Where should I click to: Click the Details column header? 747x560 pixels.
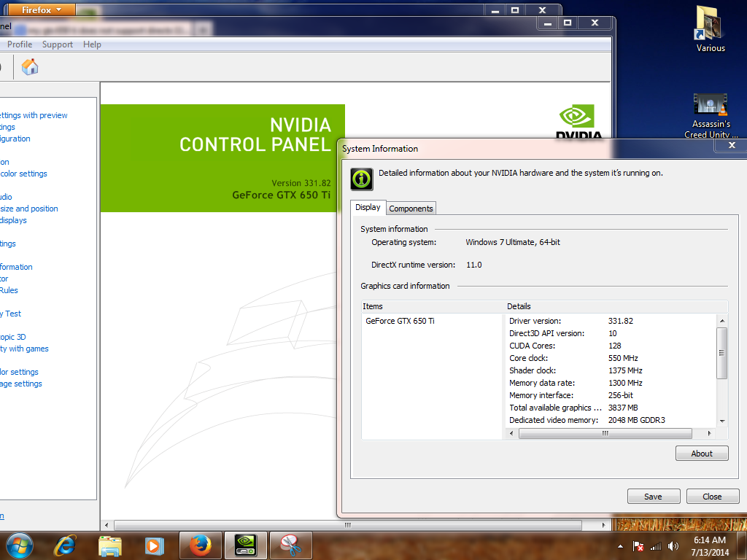616,306
